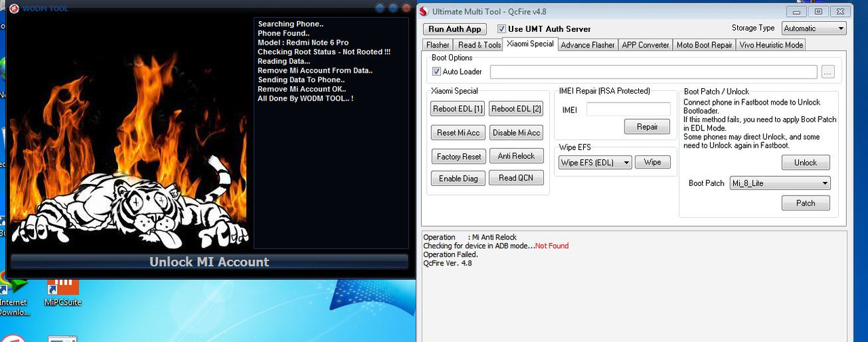This screenshot has width=868, height=342.
Task: Click the Read QCN button
Action: (x=517, y=178)
